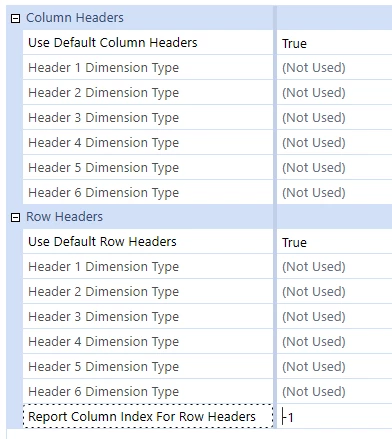
Task: Collapse the Row Headers section
Action: [15, 218]
